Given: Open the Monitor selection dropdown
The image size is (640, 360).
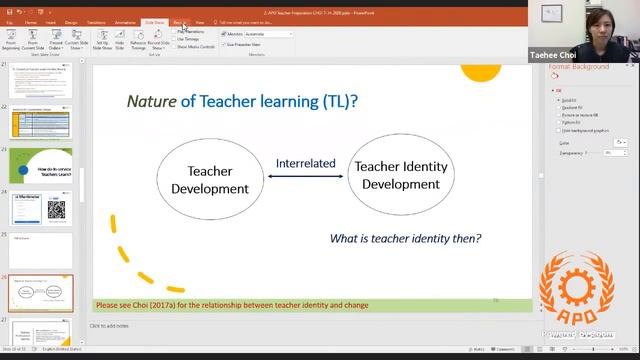Looking at the screenshot, I should [x=269, y=34].
